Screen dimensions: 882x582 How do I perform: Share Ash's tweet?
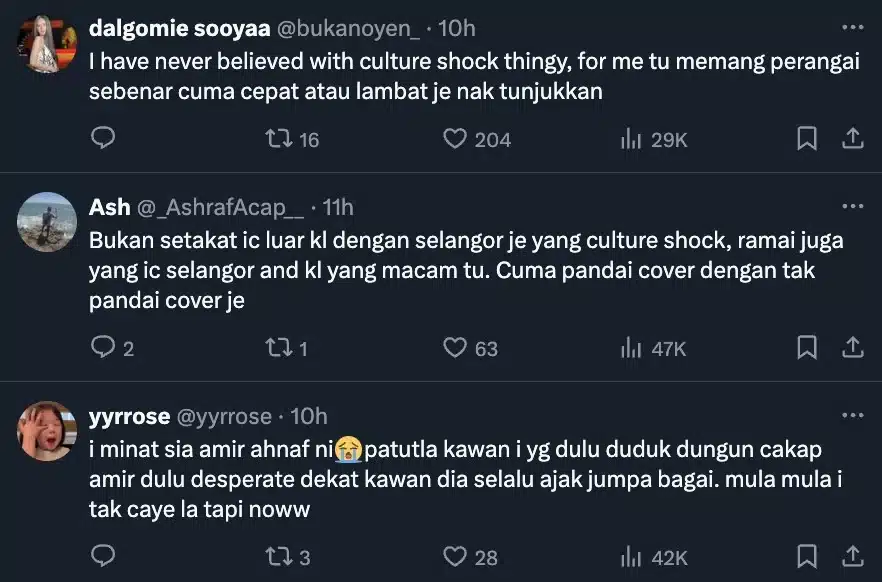pyautogui.click(x=853, y=347)
